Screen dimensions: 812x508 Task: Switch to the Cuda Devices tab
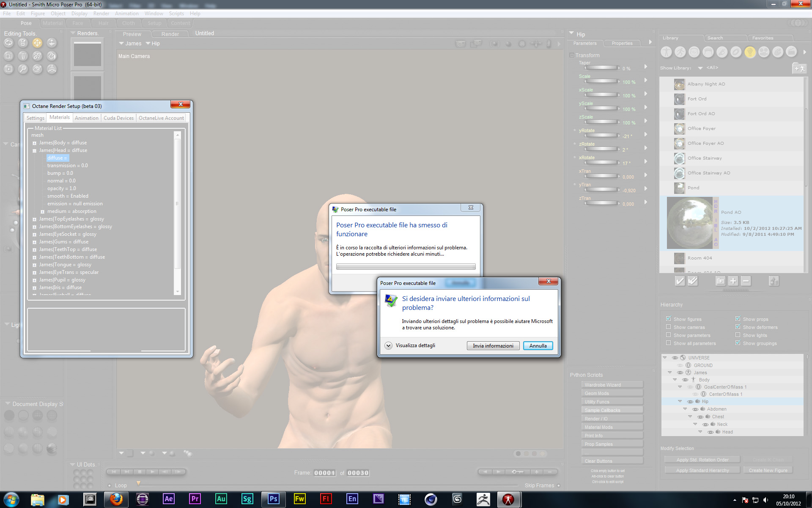tap(118, 118)
